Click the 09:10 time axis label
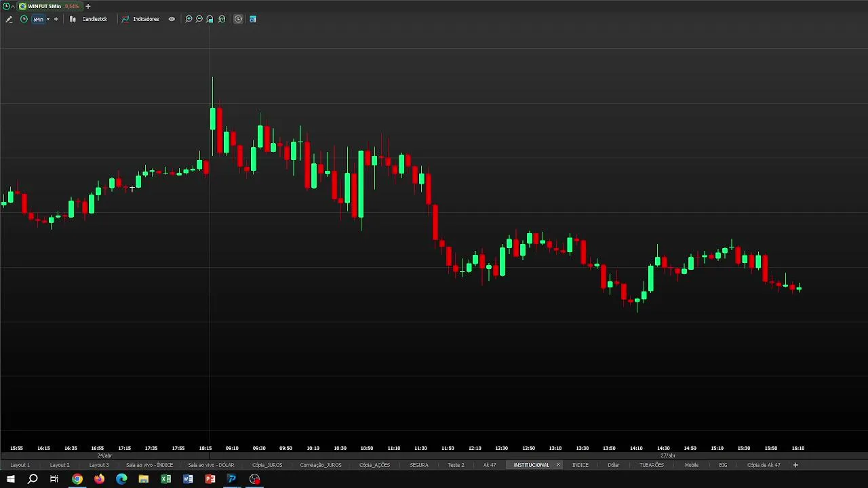The height and width of the screenshot is (488, 868). (x=232, y=448)
